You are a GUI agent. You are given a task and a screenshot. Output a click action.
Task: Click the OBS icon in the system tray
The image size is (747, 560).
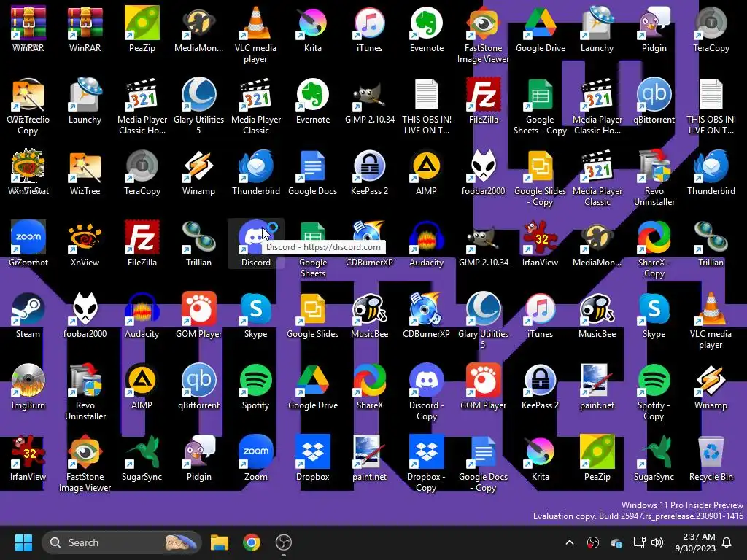592,542
